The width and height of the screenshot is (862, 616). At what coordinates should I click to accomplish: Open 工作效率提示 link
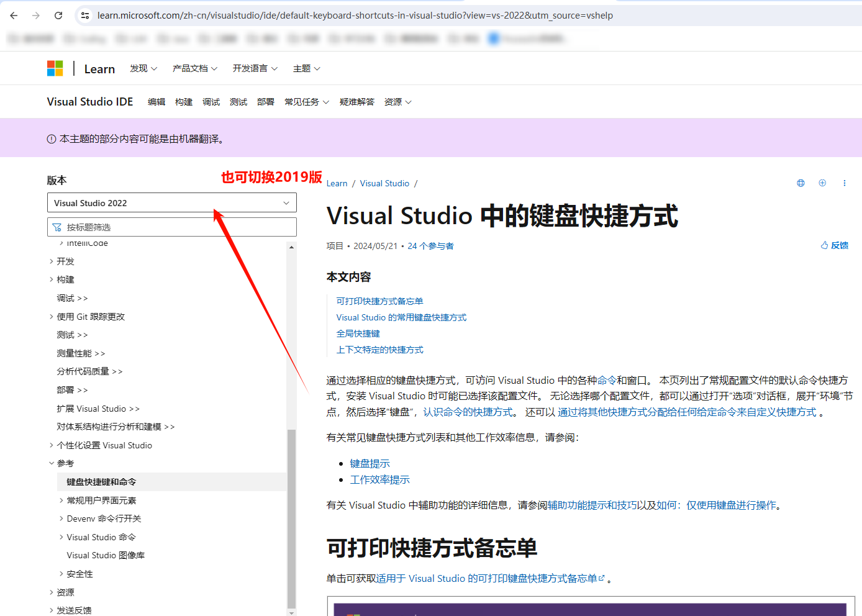click(x=380, y=479)
